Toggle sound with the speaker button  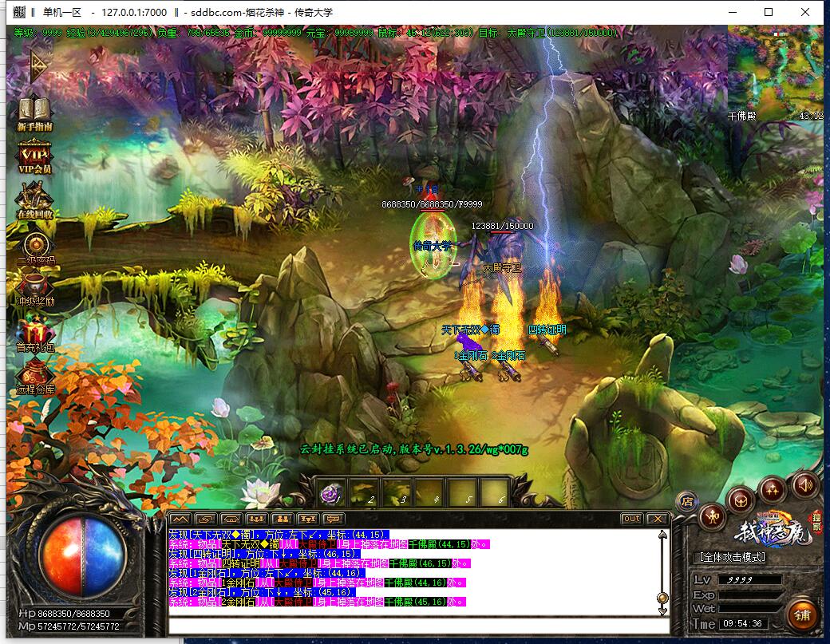805,484
